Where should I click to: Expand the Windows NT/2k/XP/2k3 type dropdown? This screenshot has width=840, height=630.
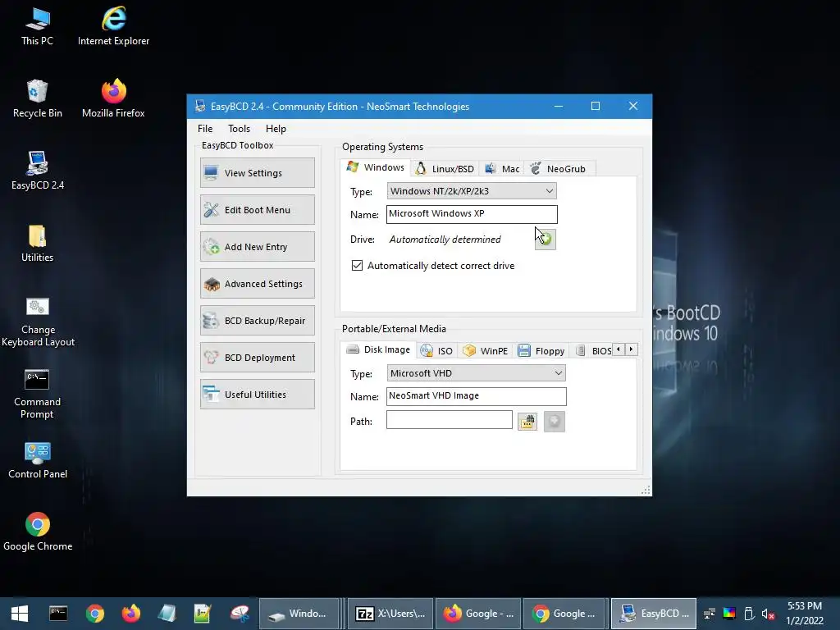[x=472, y=191]
